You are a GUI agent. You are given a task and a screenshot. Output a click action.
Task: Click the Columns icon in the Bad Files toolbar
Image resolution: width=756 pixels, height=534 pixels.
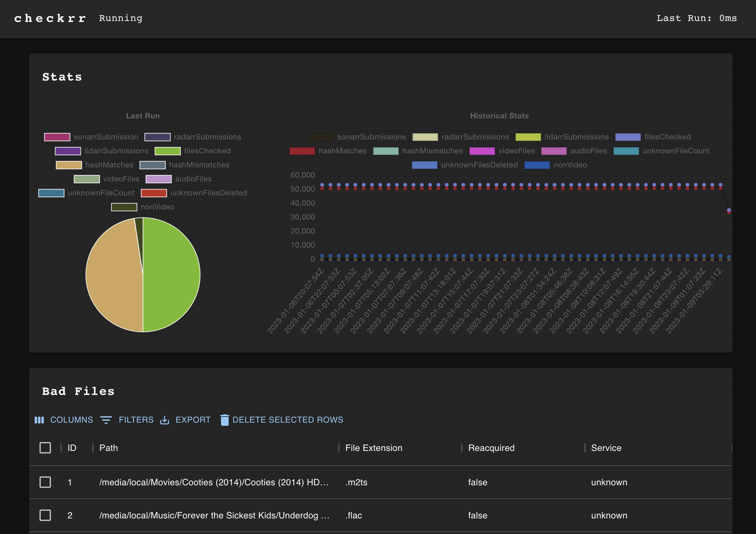click(39, 420)
